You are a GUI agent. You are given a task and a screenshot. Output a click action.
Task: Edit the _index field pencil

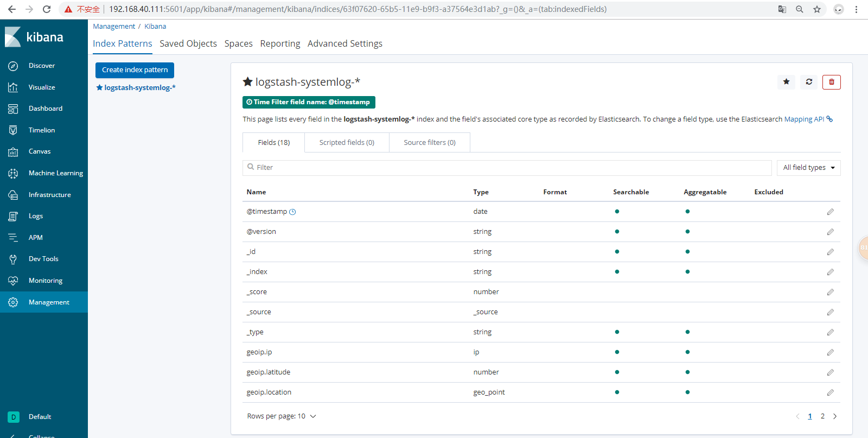click(830, 272)
